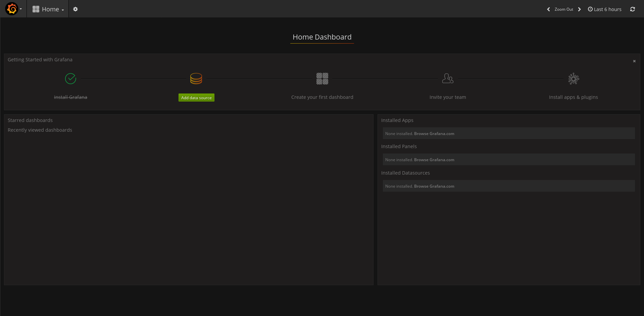Shift time range back with left arrow
644x316 pixels.
click(548, 9)
